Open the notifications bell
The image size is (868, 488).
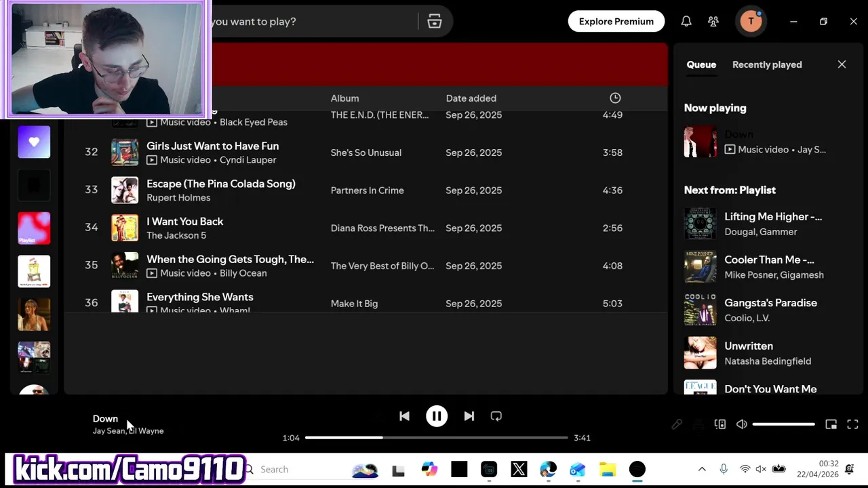pos(686,22)
